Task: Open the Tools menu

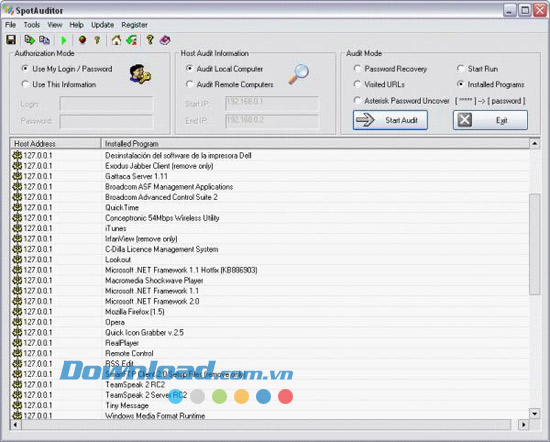Action: tap(32, 25)
